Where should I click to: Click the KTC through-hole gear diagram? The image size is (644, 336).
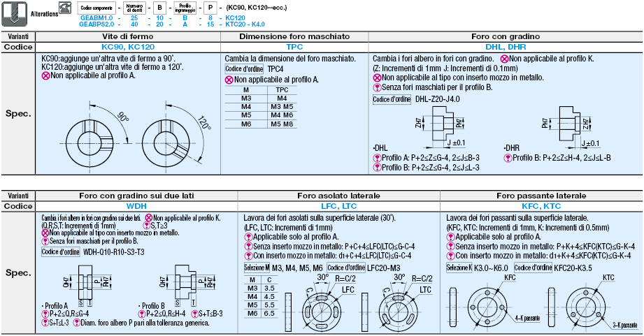(585, 307)
